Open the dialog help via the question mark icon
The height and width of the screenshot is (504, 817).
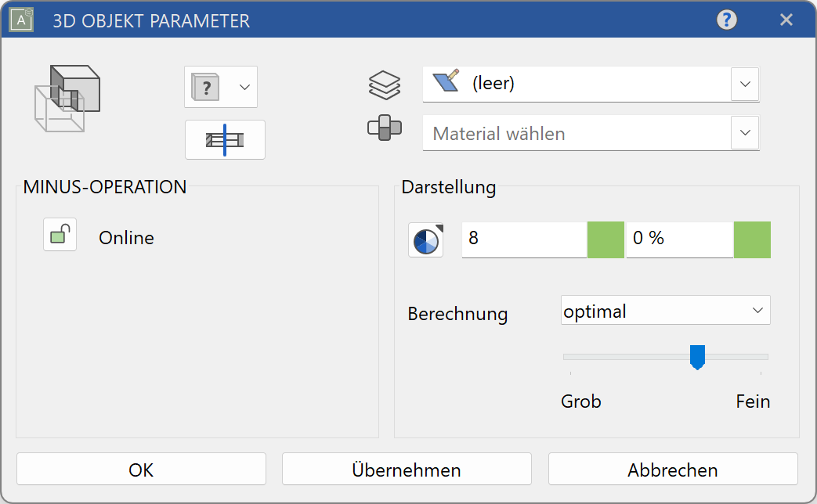point(726,20)
